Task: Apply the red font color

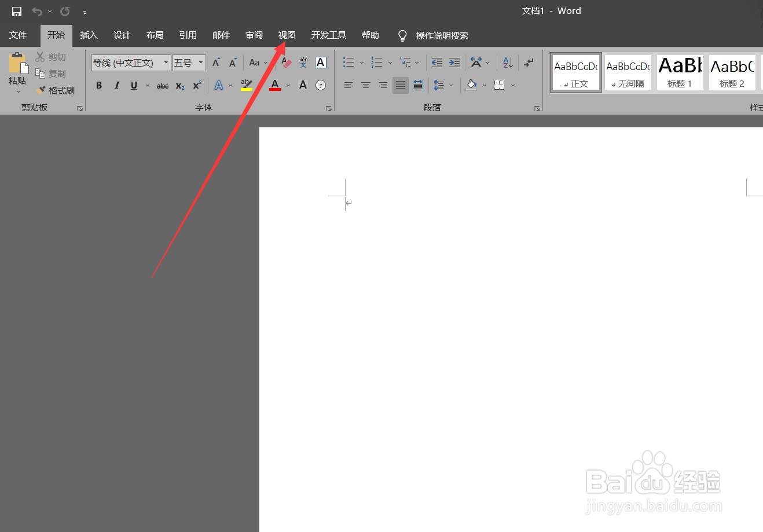Action: (275, 85)
